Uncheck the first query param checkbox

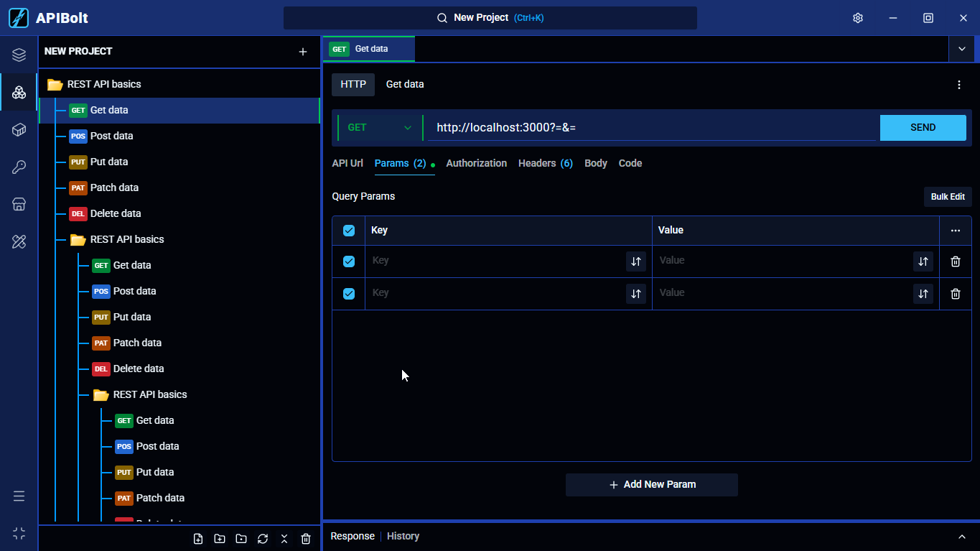(349, 261)
